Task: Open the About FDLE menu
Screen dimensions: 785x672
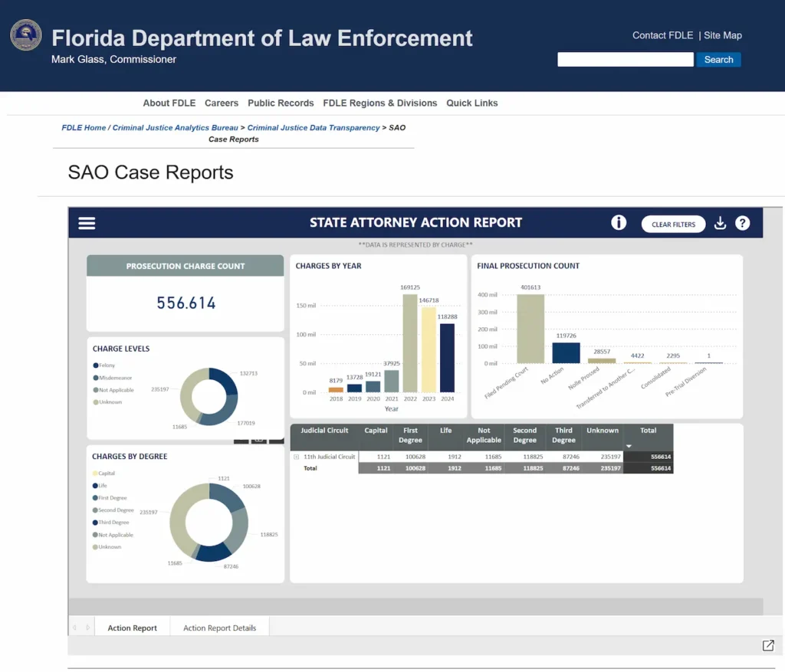Action: coord(169,103)
